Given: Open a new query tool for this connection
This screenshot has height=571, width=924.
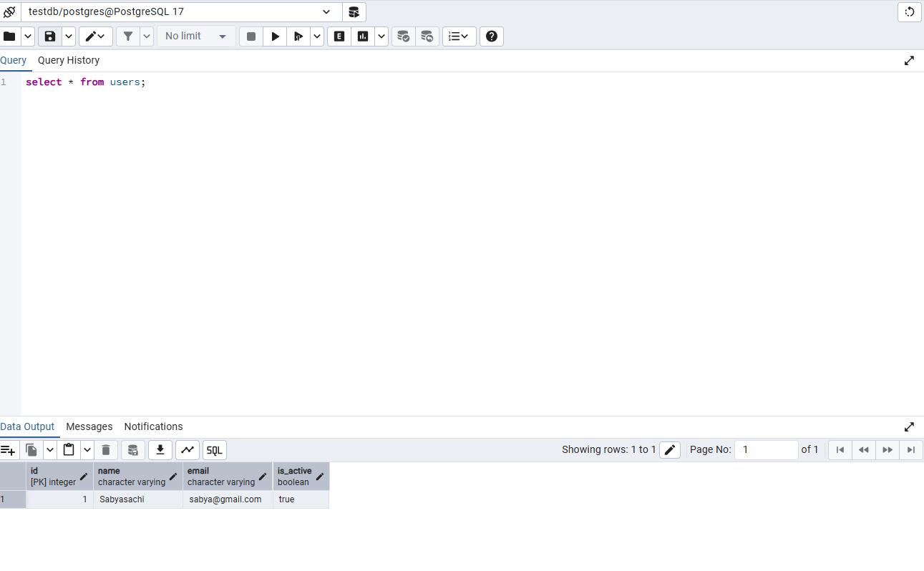Looking at the screenshot, I should (x=354, y=11).
